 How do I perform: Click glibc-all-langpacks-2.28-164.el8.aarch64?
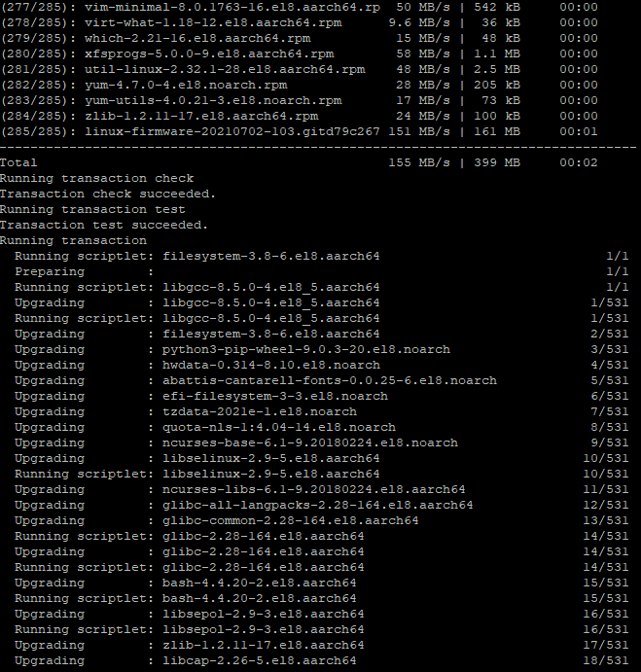318,506
